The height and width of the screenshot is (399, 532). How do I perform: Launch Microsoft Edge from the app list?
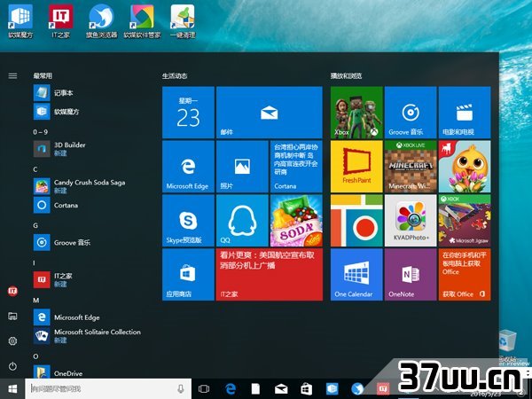[x=66, y=317]
